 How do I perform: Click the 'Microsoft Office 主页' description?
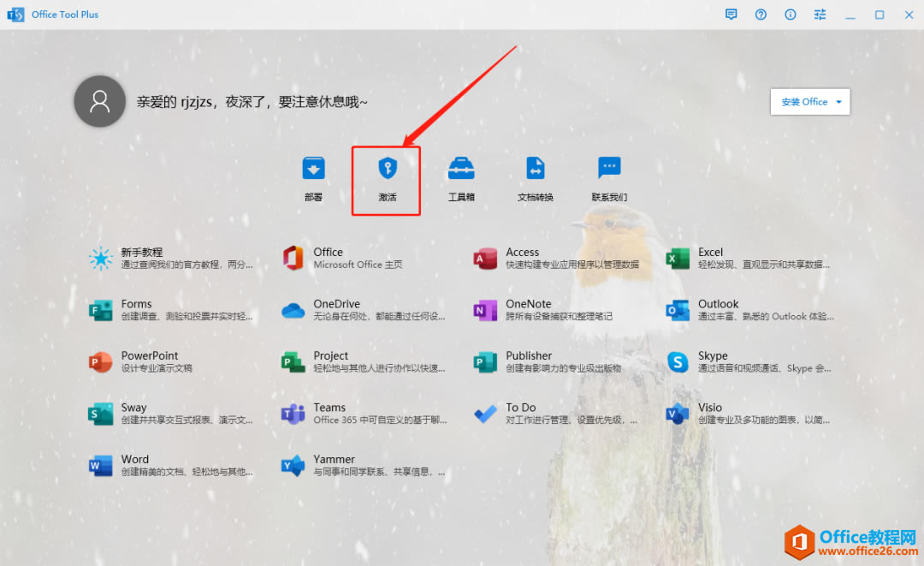point(358,265)
